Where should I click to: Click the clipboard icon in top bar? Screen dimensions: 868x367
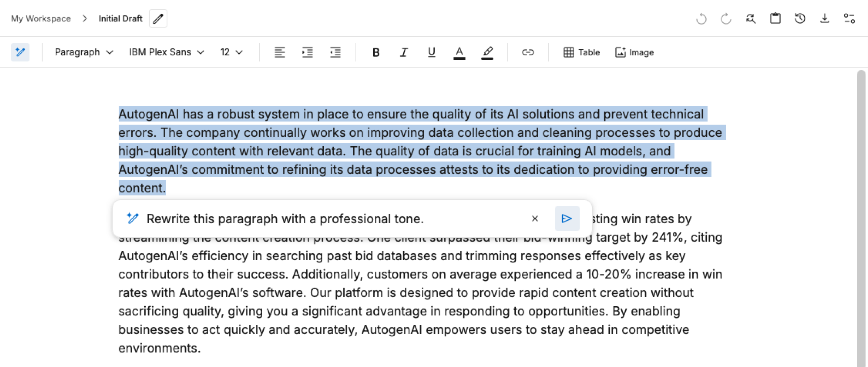775,18
